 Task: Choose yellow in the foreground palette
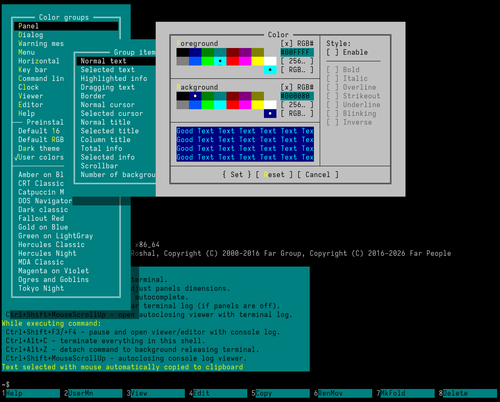258,61
